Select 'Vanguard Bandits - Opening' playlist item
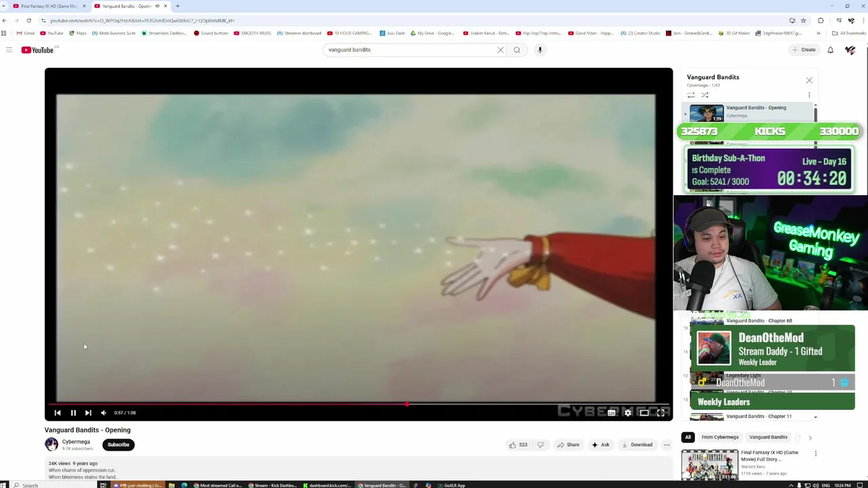868x488 pixels. click(749, 113)
